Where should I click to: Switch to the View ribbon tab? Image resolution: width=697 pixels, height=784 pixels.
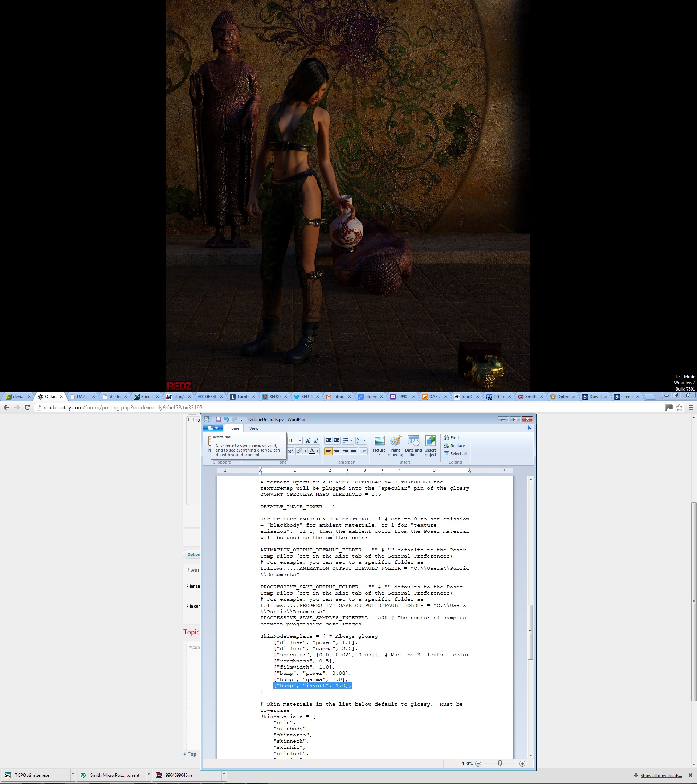click(x=253, y=428)
